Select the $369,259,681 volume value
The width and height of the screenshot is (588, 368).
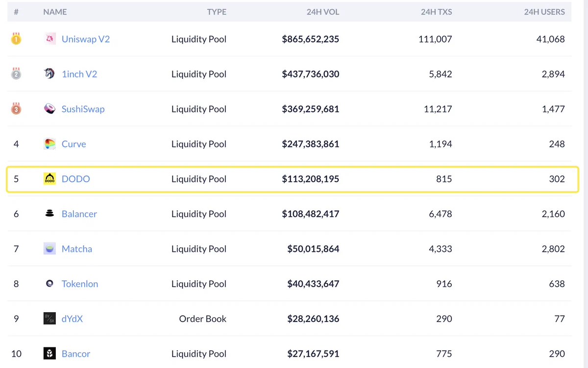pyautogui.click(x=311, y=109)
